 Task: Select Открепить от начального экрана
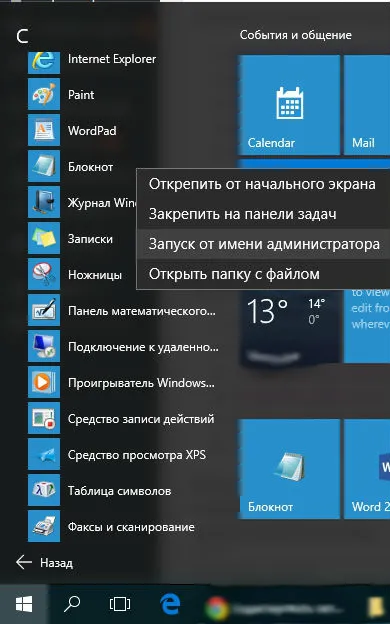tap(262, 184)
